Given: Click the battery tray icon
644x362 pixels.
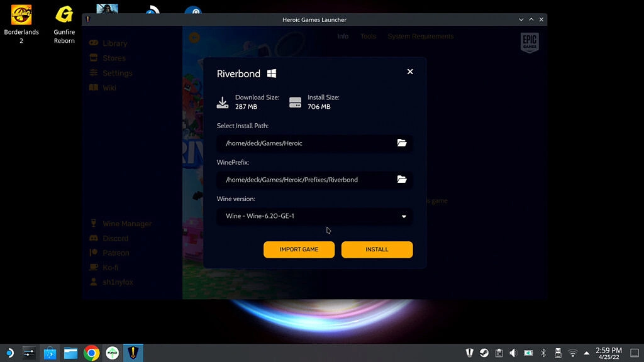Looking at the screenshot, I should pyautogui.click(x=528, y=353).
